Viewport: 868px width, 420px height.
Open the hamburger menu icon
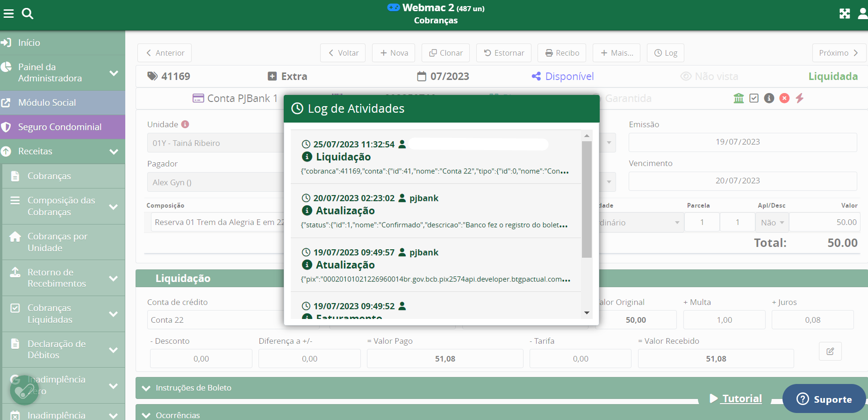point(8,14)
